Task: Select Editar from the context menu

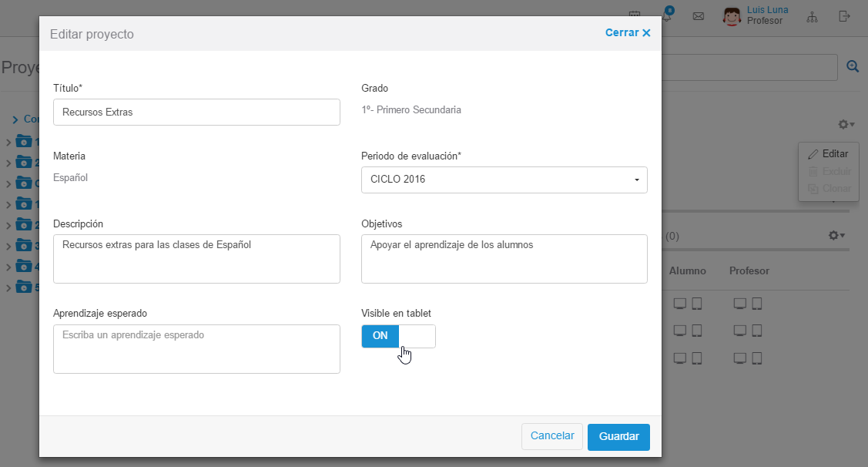Action: point(829,154)
